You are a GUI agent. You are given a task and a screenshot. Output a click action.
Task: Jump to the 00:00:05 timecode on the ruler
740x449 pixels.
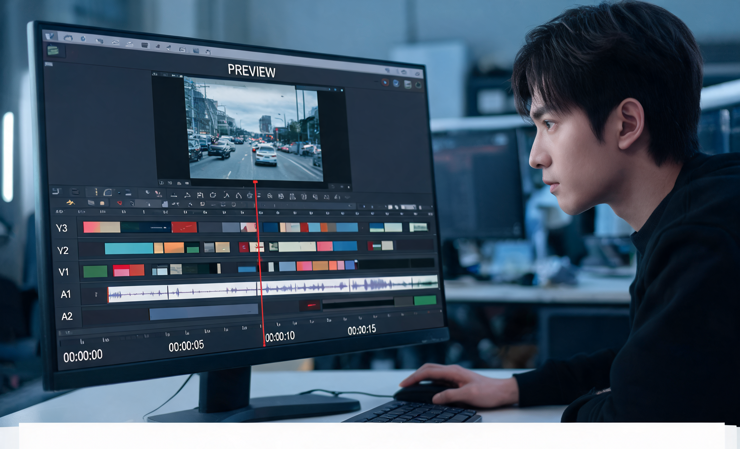pyautogui.click(x=186, y=346)
